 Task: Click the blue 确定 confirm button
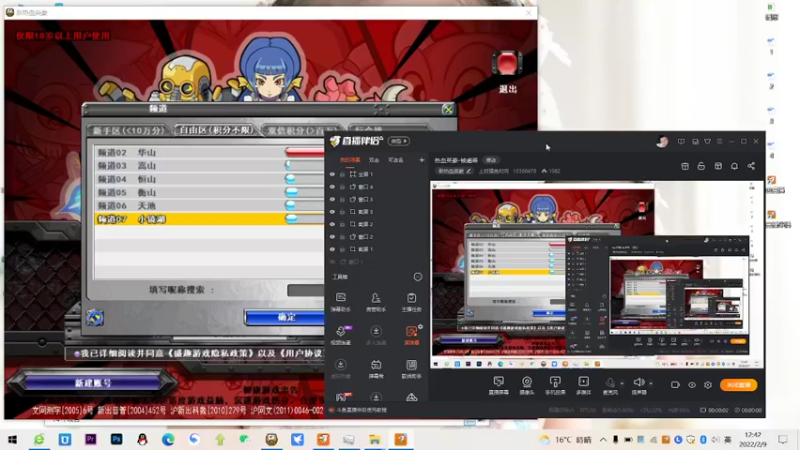[x=285, y=317]
